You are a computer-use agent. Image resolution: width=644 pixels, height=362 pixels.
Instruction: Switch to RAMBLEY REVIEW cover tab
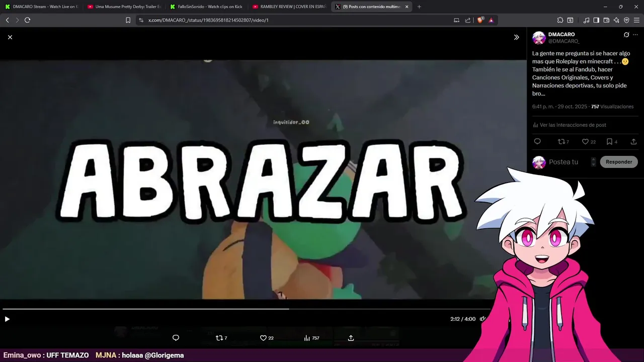coord(289,7)
